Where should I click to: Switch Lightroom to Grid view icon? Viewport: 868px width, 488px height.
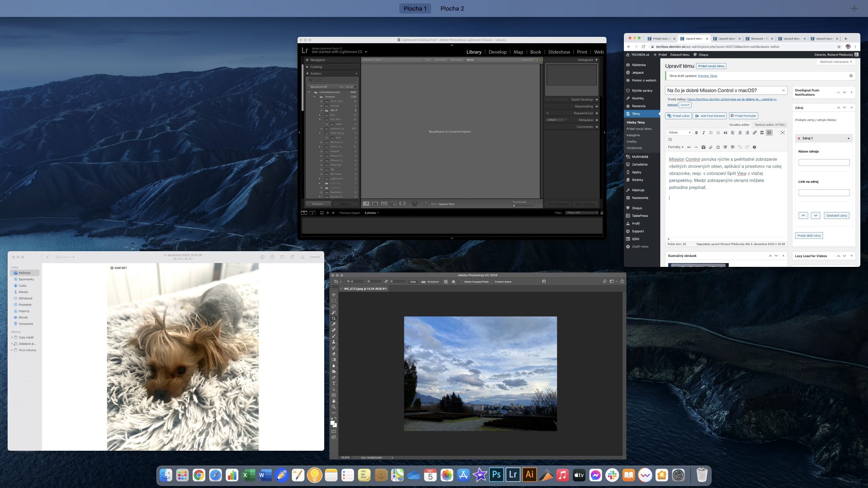pos(366,204)
